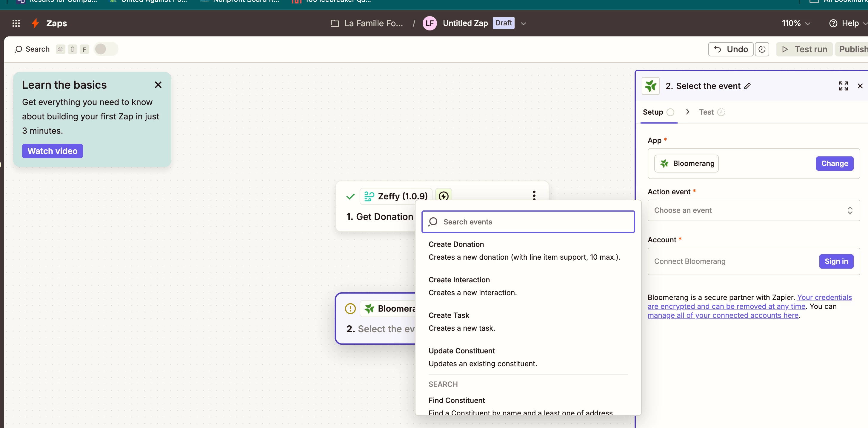This screenshot has width=868, height=428.
Task: Click the Bloomerang step warning icon
Action: 350,308
